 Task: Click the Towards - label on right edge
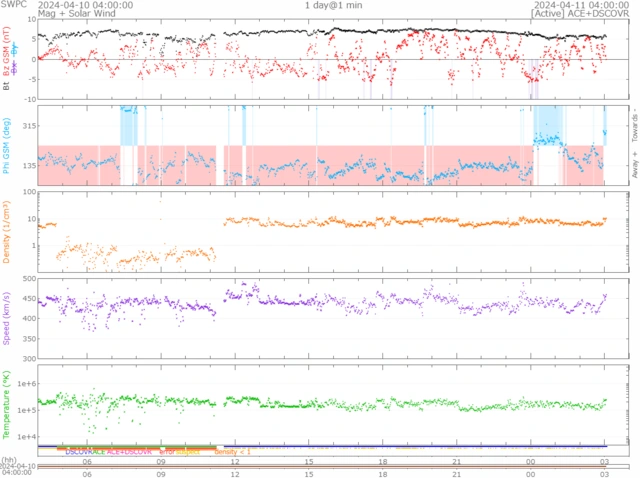pyautogui.click(x=632, y=124)
